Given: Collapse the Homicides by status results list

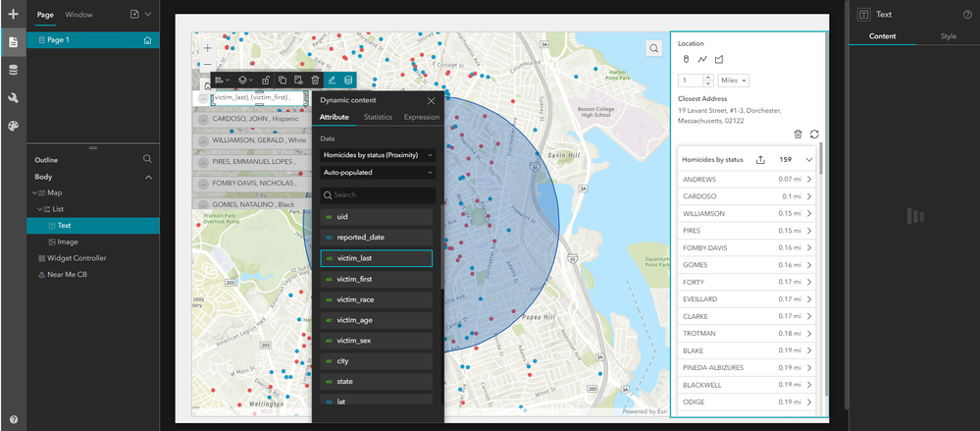Looking at the screenshot, I should click(x=809, y=159).
